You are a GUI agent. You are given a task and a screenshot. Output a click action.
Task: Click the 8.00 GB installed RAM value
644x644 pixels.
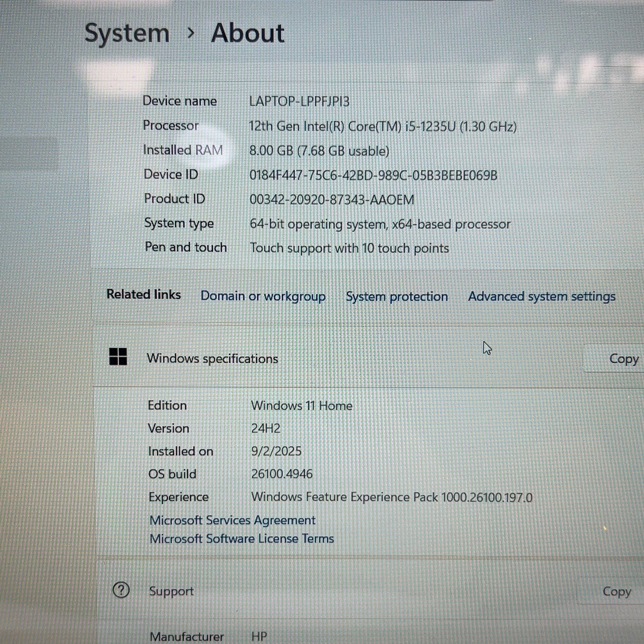tap(319, 151)
